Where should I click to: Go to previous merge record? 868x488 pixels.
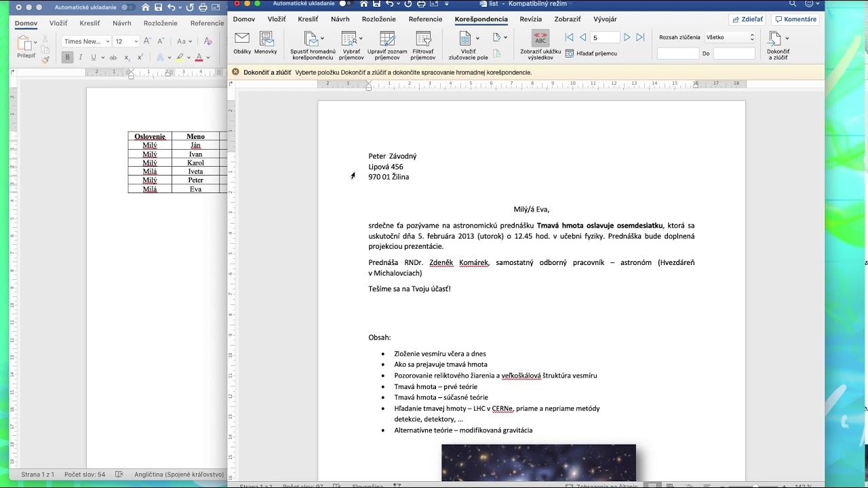pos(583,37)
